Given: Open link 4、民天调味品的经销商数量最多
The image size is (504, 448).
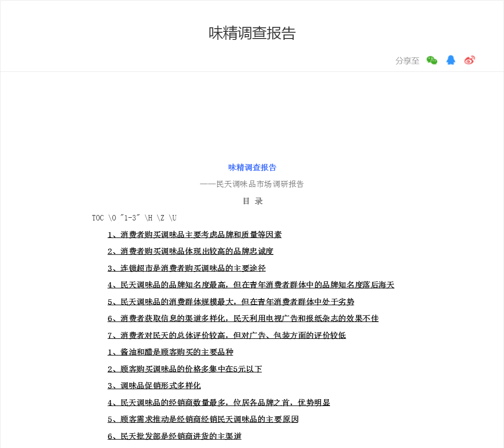Looking at the screenshot, I should coord(219,402).
